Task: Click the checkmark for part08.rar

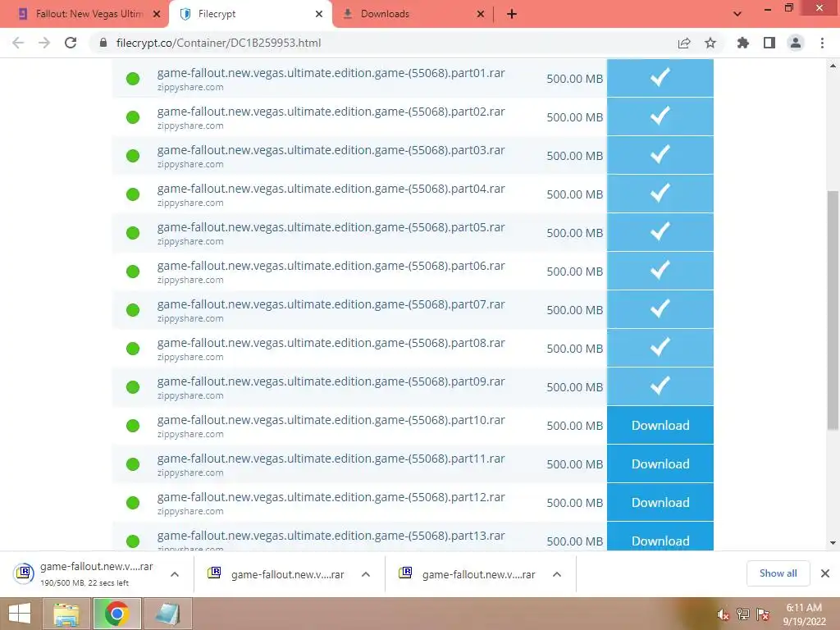Action: point(660,348)
